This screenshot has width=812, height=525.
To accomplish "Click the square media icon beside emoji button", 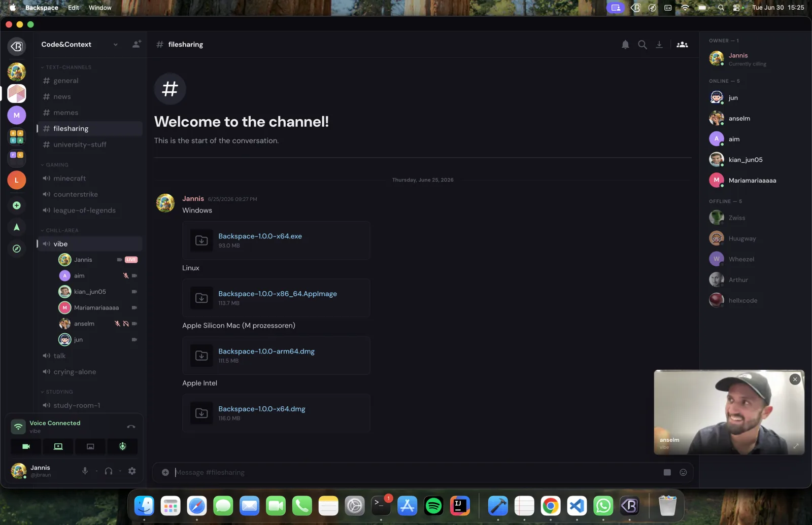I will 667,472.
